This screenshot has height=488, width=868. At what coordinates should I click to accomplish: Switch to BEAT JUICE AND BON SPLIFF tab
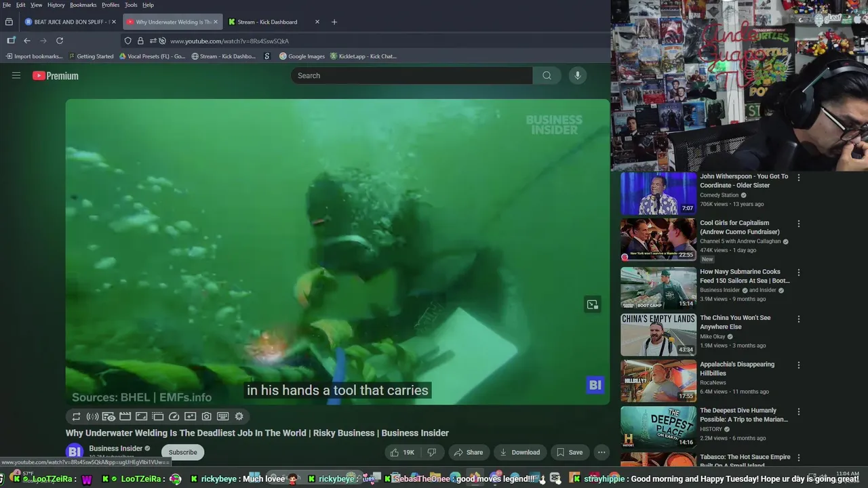pyautogui.click(x=70, y=22)
